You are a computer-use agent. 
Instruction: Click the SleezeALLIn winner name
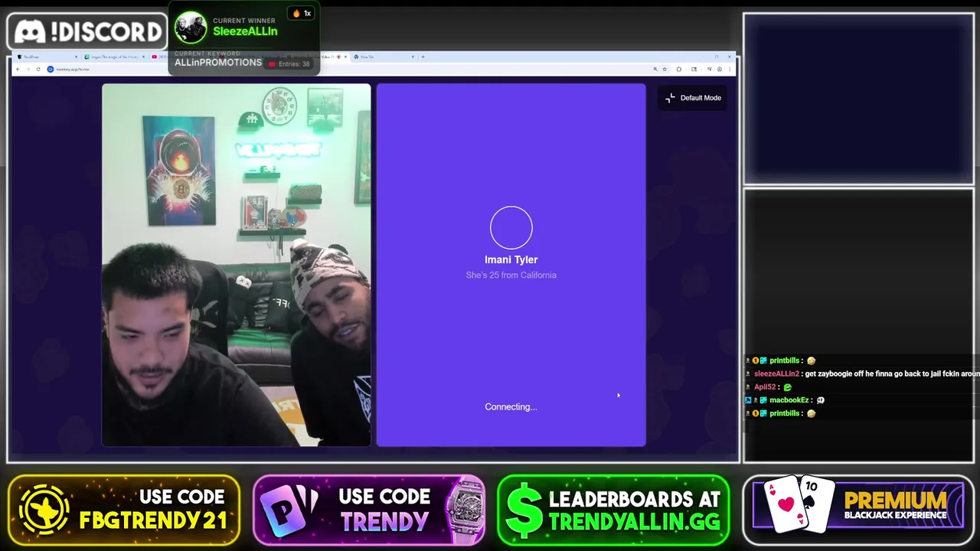pos(245,31)
